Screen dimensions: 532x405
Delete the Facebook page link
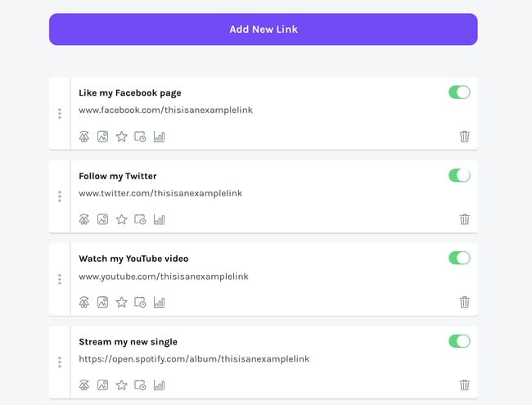[465, 137]
